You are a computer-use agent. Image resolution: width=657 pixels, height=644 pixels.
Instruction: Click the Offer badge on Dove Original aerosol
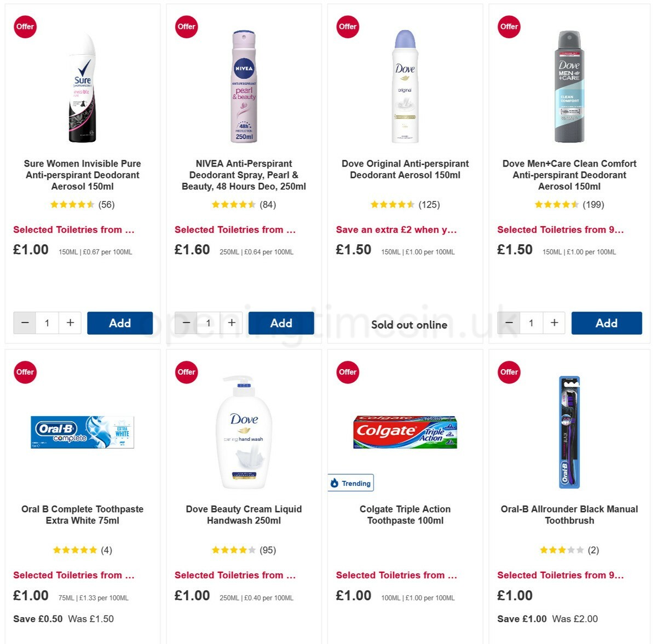[x=347, y=26]
